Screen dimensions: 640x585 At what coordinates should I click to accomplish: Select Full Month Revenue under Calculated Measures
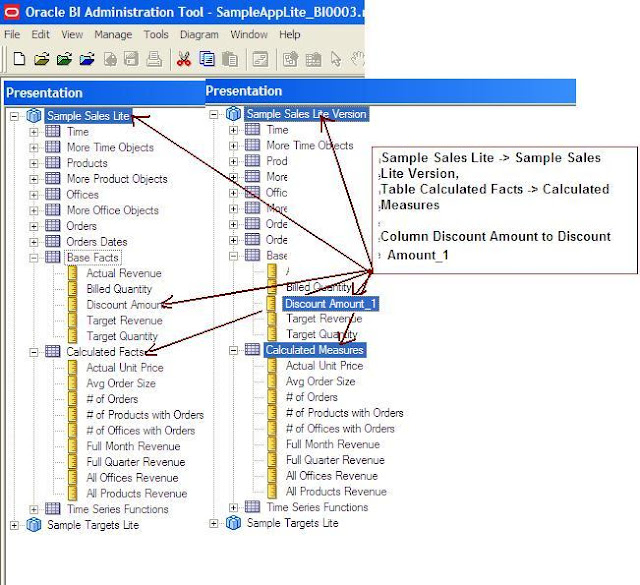333,444
